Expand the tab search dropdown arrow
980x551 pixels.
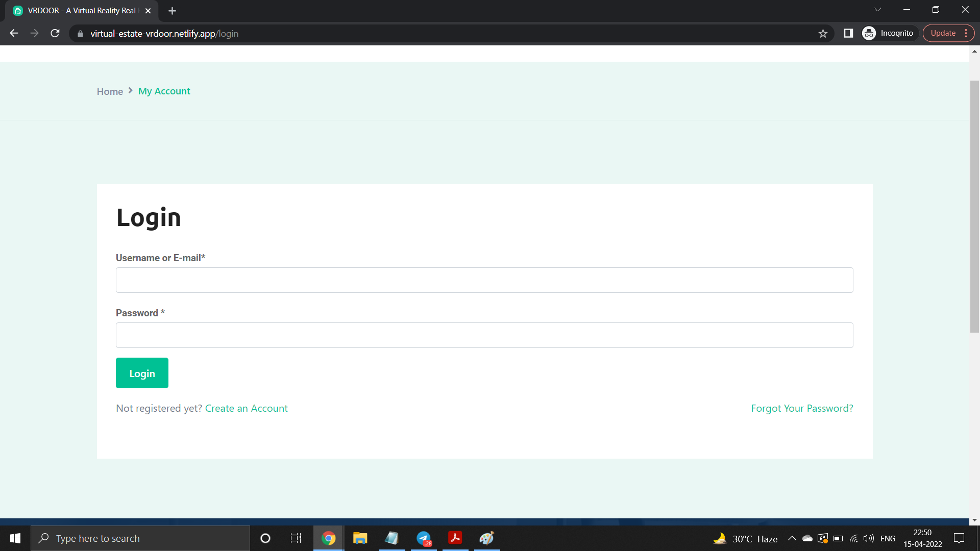(x=877, y=10)
